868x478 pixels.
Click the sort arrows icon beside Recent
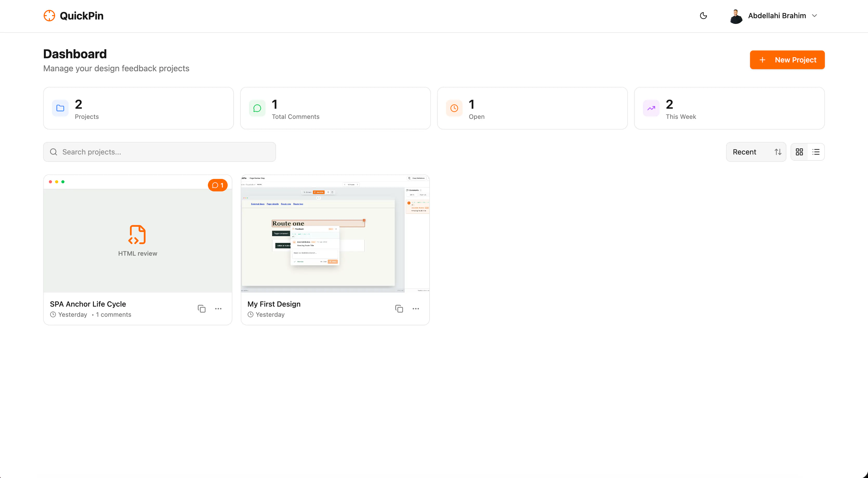(778, 152)
